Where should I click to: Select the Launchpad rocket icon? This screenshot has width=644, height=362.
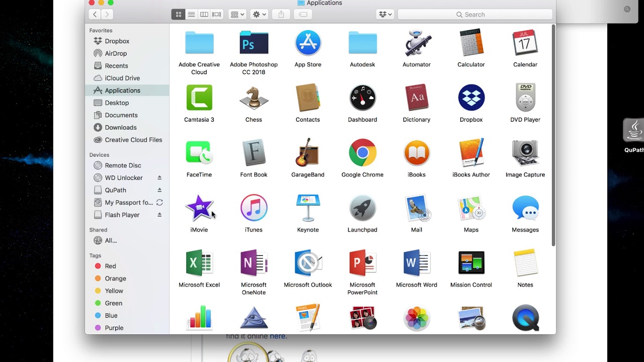pos(362,208)
